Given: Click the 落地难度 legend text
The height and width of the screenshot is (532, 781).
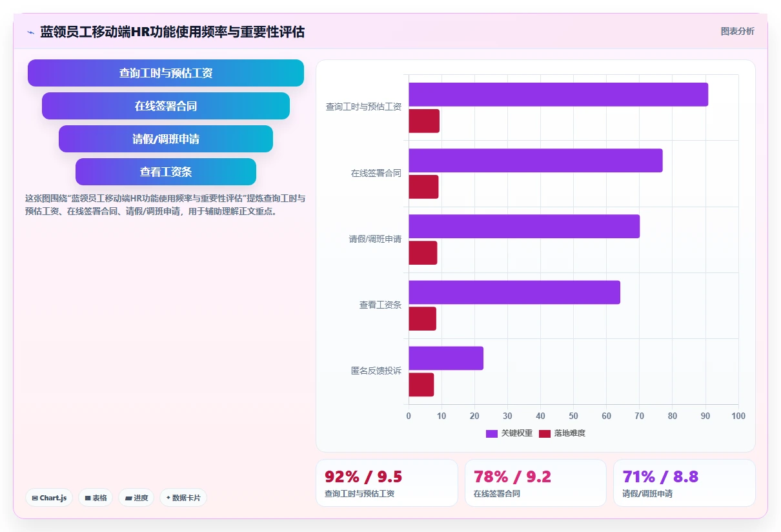Looking at the screenshot, I should click(x=570, y=433).
